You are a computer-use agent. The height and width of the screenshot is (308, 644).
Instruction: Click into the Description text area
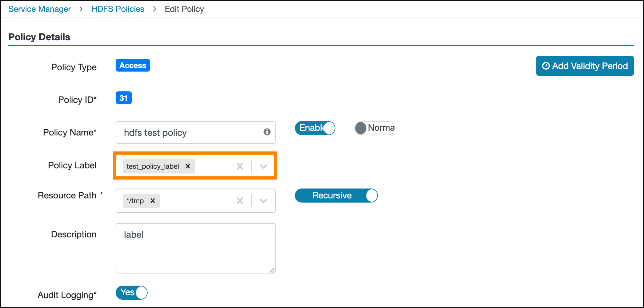(x=195, y=248)
